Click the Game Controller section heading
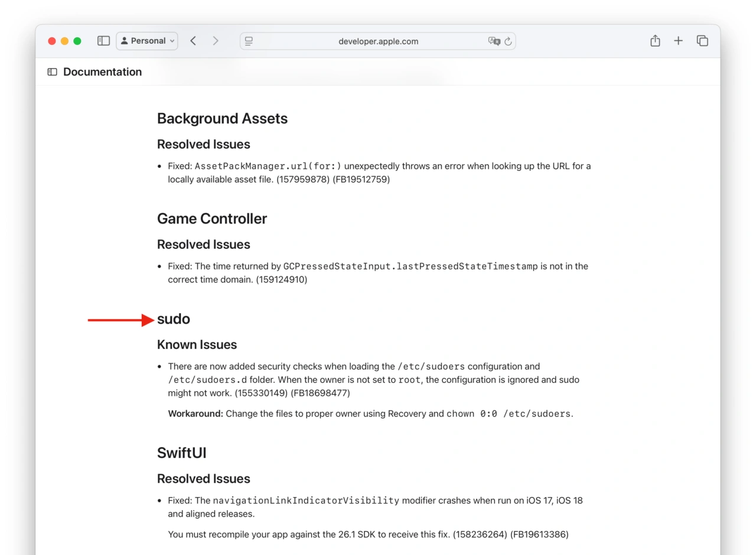 (x=211, y=219)
